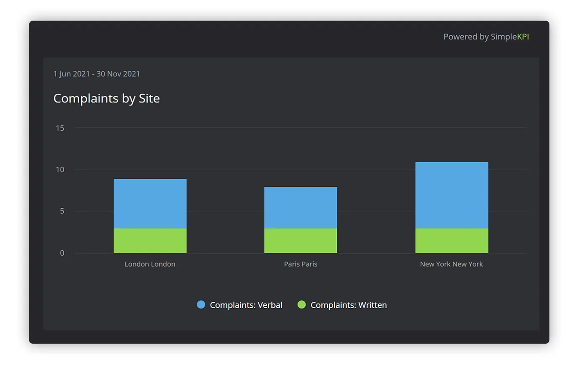The image size is (588, 372).
Task: Click the green Written legend dot
Action: (x=302, y=304)
